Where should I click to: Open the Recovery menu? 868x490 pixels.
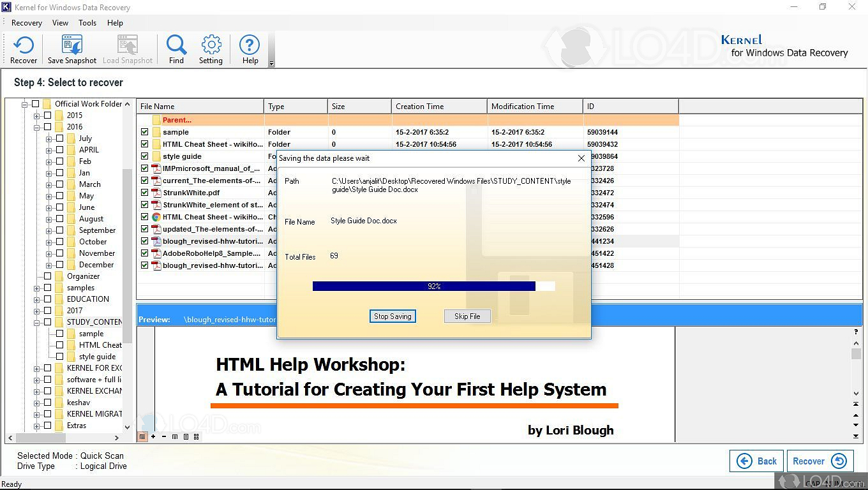point(27,23)
